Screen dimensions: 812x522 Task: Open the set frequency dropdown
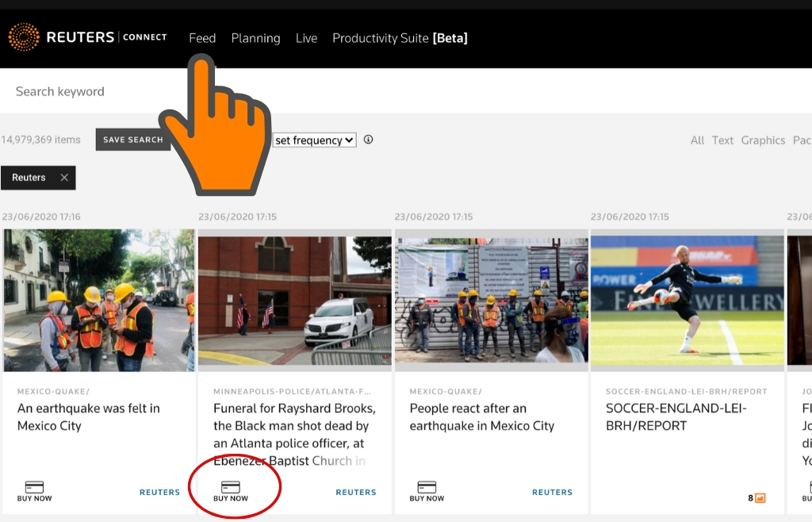(314, 140)
